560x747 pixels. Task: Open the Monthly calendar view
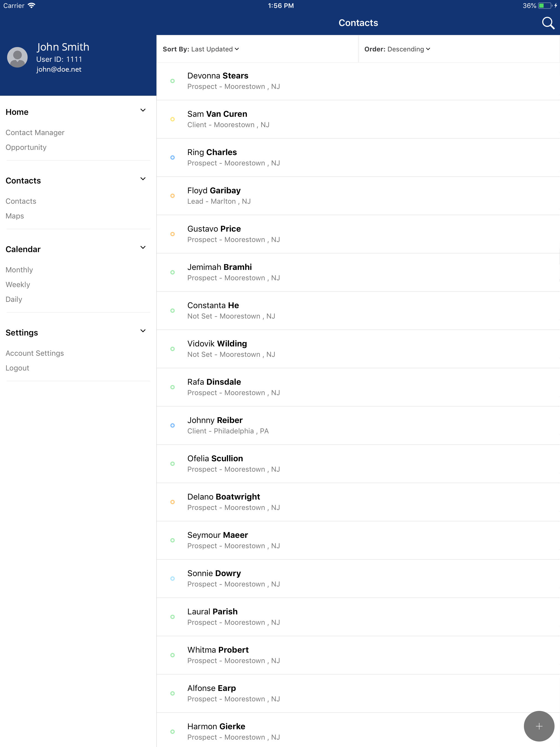pos(19,270)
